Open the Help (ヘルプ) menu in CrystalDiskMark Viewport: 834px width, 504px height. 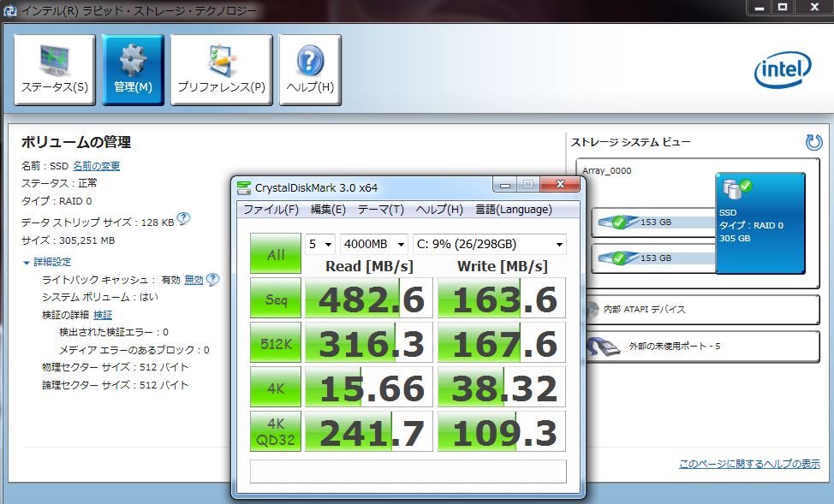(439, 210)
